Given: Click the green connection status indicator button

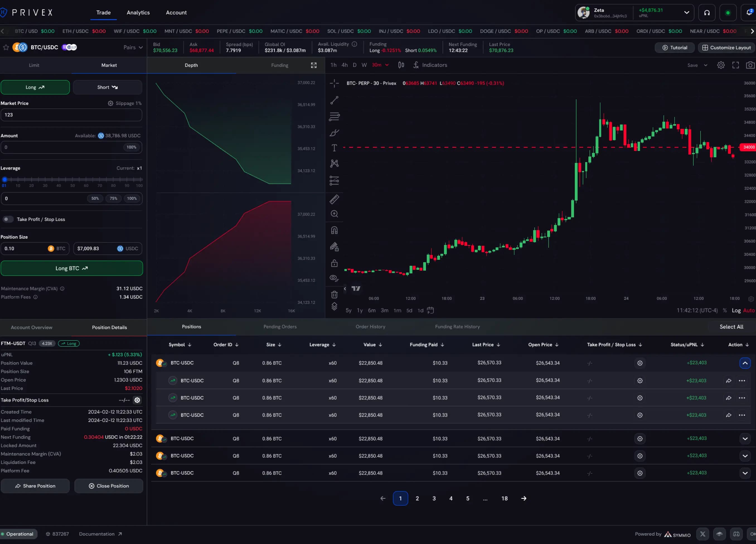Looking at the screenshot, I should click(x=728, y=13).
